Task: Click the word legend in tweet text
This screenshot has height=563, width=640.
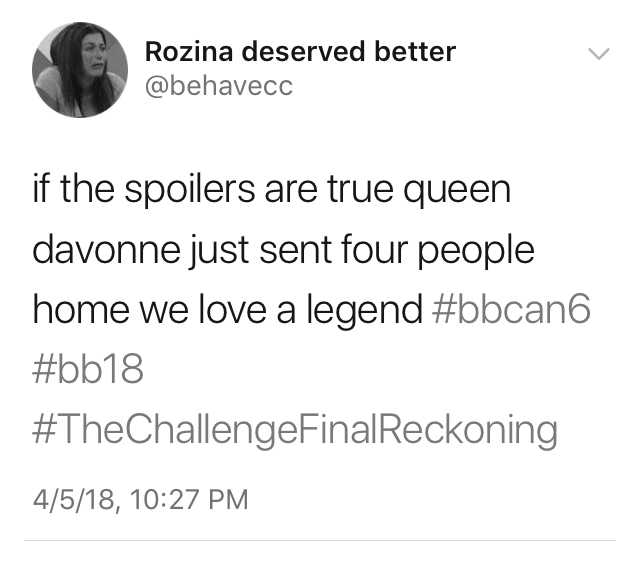Action: [x=364, y=310]
